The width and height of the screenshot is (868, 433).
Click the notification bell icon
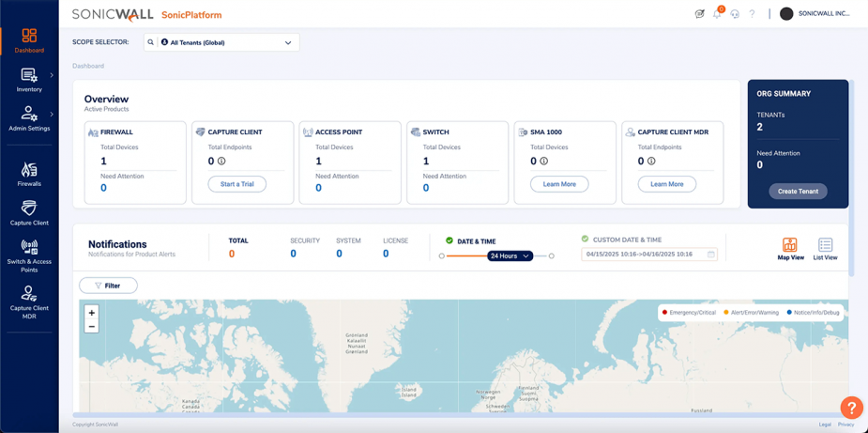[717, 14]
